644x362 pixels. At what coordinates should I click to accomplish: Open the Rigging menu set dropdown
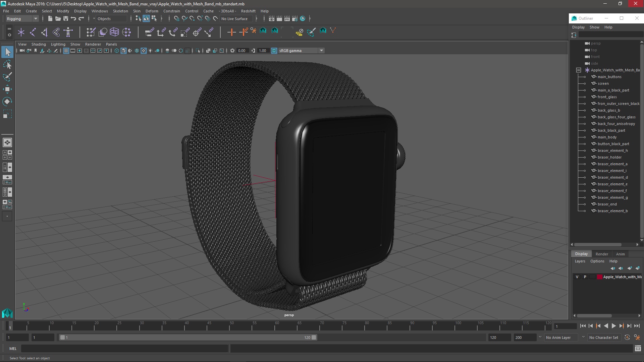coord(22,19)
